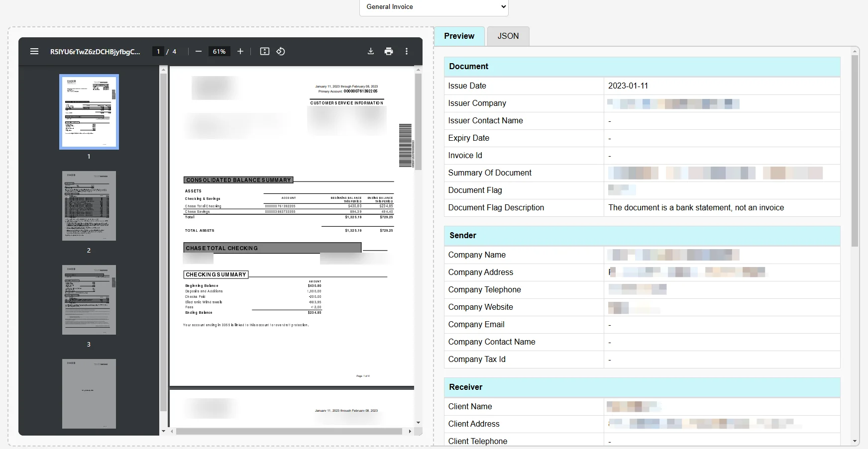Open the three-dot more options menu

(x=407, y=51)
